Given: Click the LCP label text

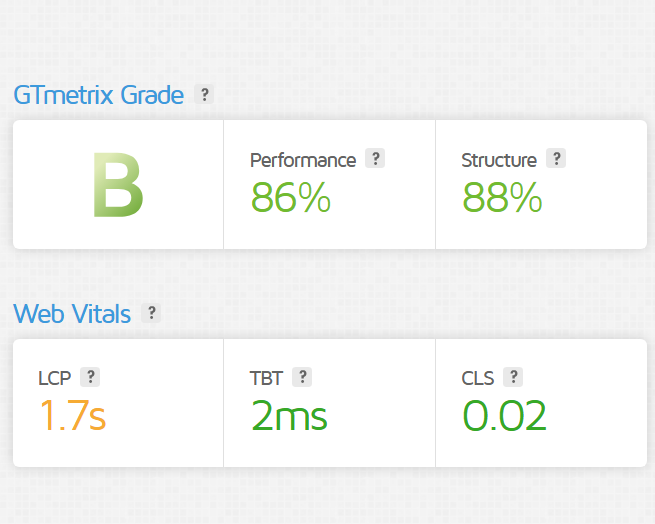Looking at the screenshot, I should click(x=55, y=378).
